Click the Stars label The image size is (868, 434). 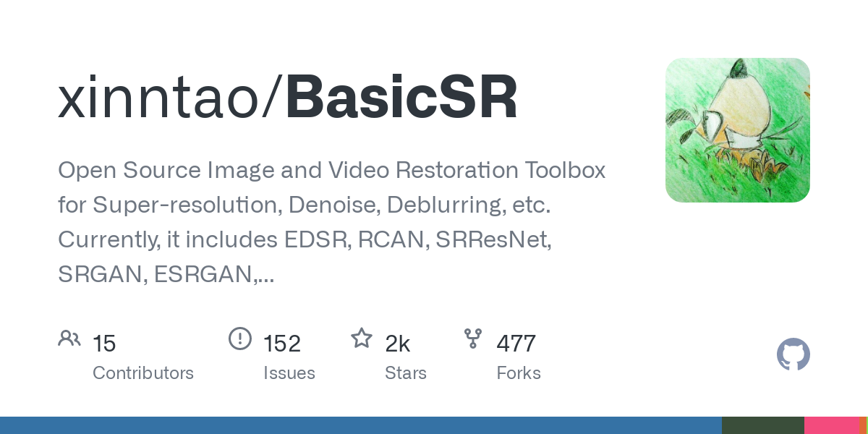click(406, 373)
